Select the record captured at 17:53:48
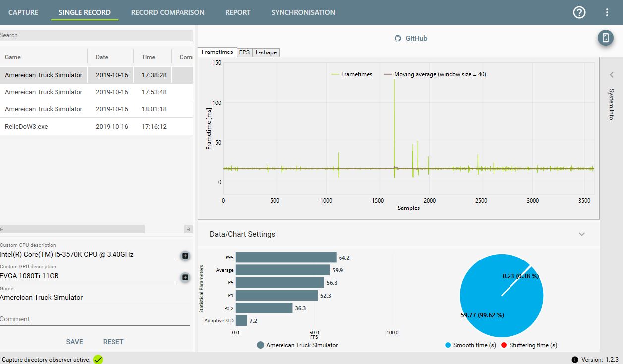Screen dimensions: 623x364 click(96, 92)
